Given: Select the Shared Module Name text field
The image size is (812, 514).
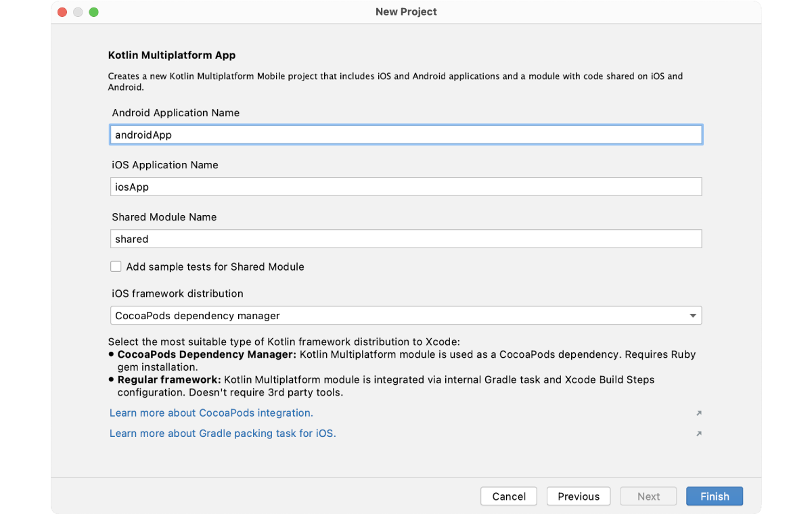Looking at the screenshot, I should tap(406, 239).
